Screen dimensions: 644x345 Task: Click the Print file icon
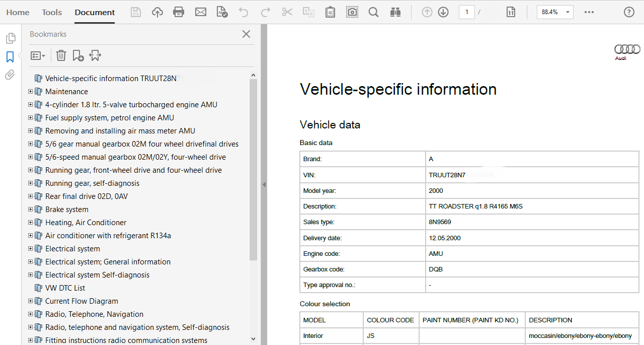coord(179,12)
